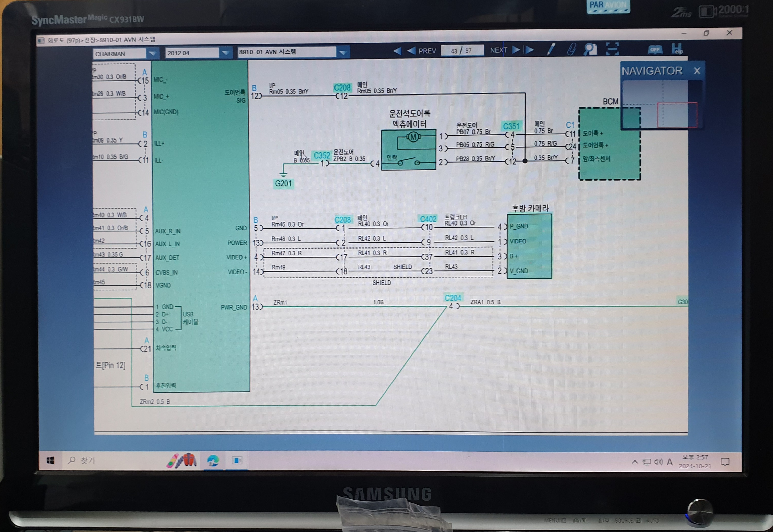Show hidden tray icons chevron
The image size is (773, 532).
(635, 462)
